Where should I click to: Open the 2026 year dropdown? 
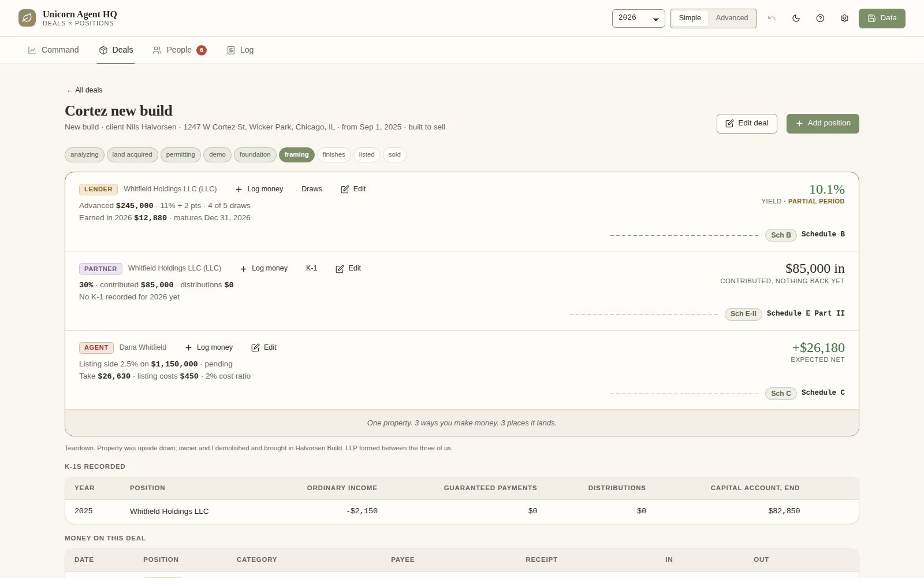click(x=638, y=18)
